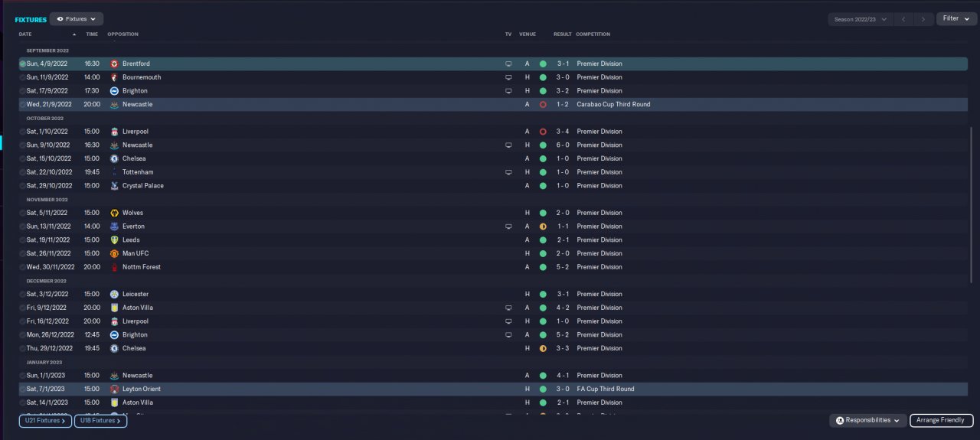Sort by the Opposition column header
Viewport: 980px width, 440px height.
click(122, 34)
